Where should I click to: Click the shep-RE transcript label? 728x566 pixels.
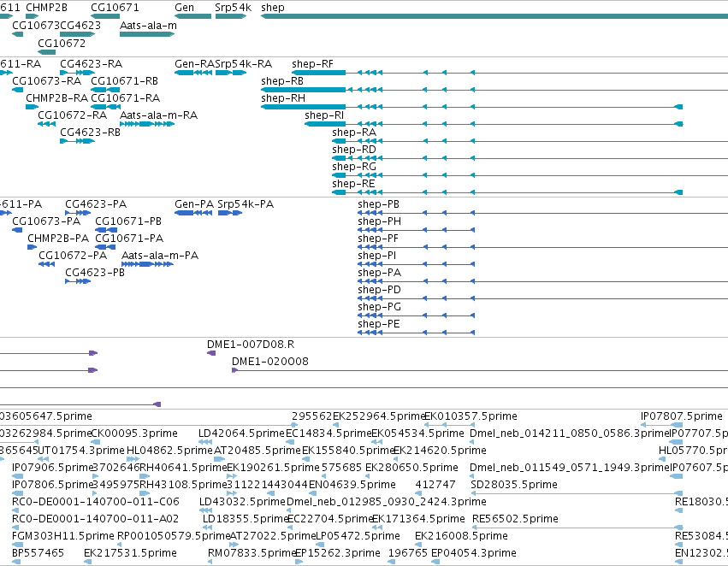tap(353, 184)
